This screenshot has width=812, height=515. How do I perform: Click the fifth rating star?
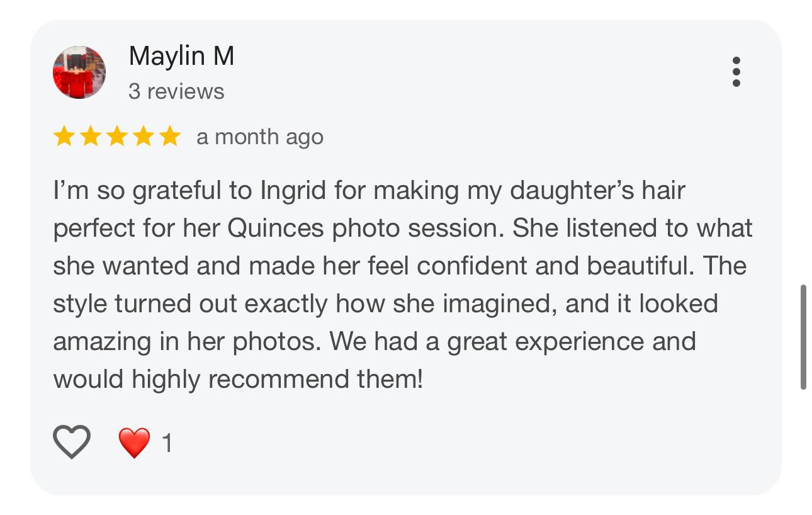[169, 137]
